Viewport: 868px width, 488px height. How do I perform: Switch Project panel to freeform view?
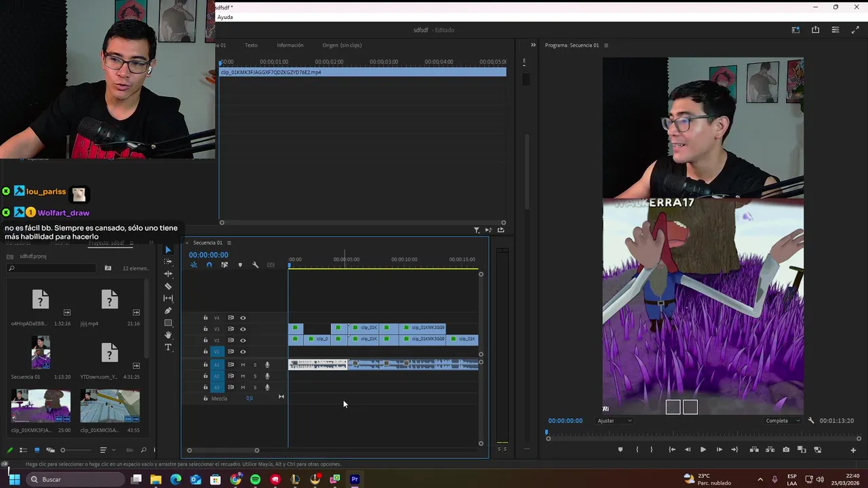50,450
